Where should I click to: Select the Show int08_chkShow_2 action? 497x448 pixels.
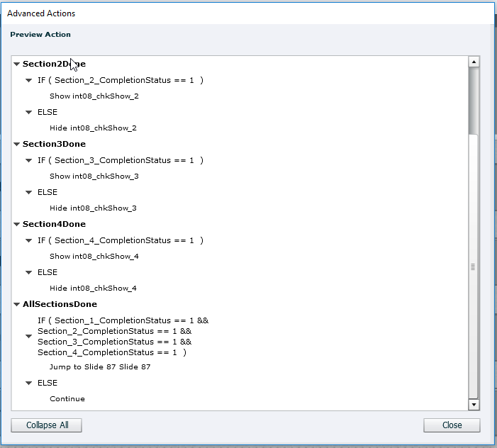tap(94, 96)
